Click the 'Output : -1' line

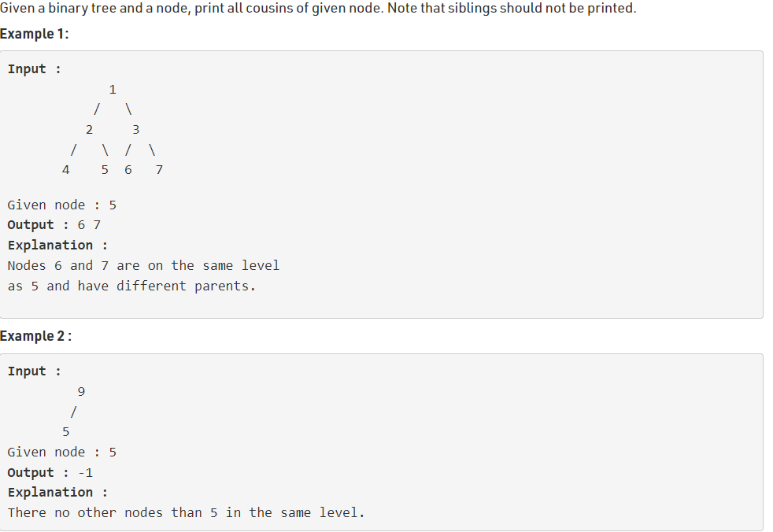[x=50, y=473]
